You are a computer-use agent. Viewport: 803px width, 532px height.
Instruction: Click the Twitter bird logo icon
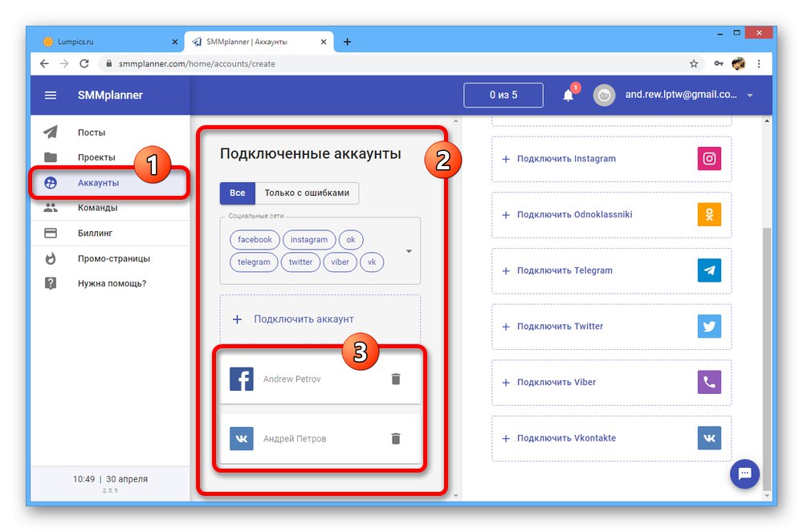709,327
